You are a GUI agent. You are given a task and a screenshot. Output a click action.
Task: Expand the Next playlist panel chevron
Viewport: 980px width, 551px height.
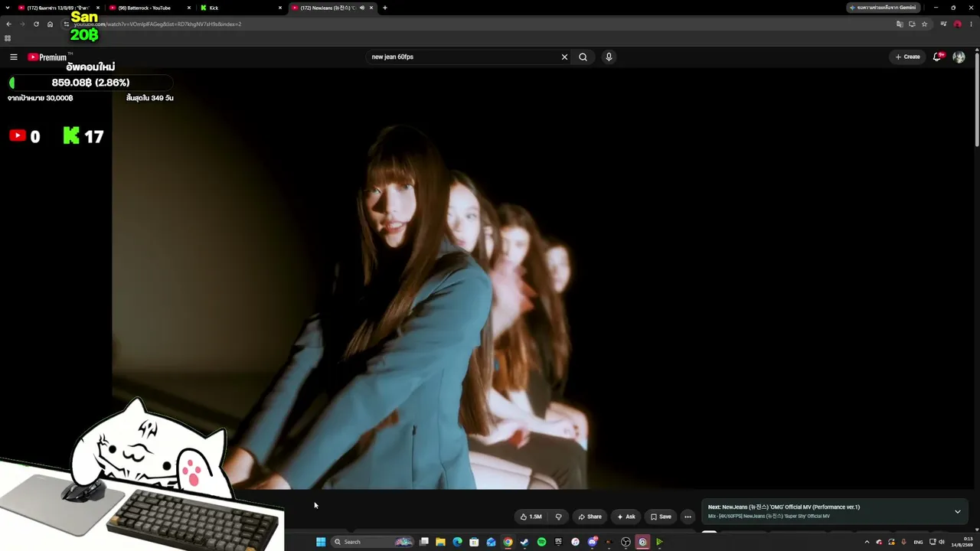(x=957, y=511)
